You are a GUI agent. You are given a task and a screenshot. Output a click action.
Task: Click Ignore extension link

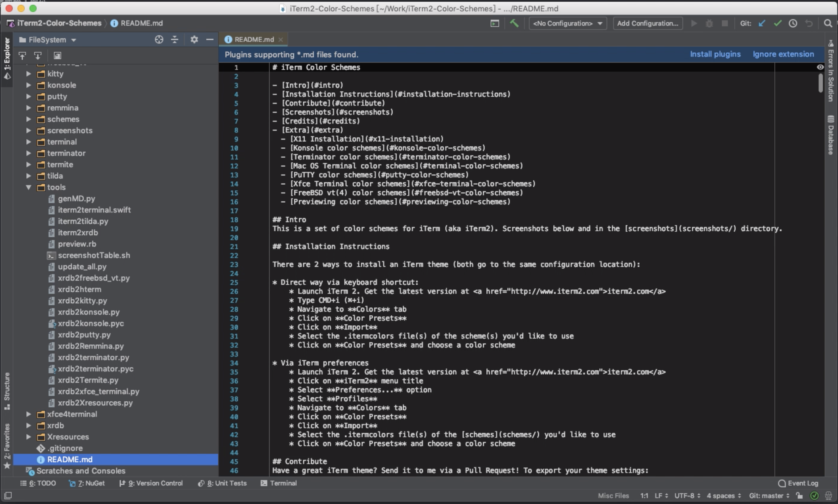tap(783, 54)
